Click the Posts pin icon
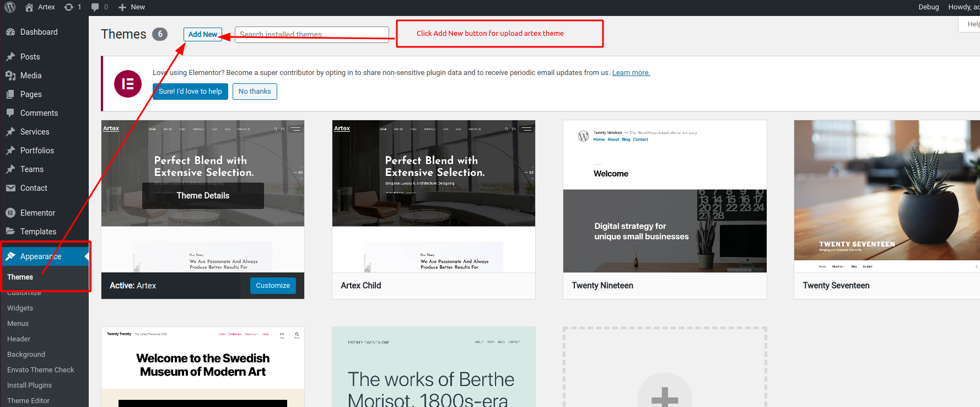 pos(10,57)
